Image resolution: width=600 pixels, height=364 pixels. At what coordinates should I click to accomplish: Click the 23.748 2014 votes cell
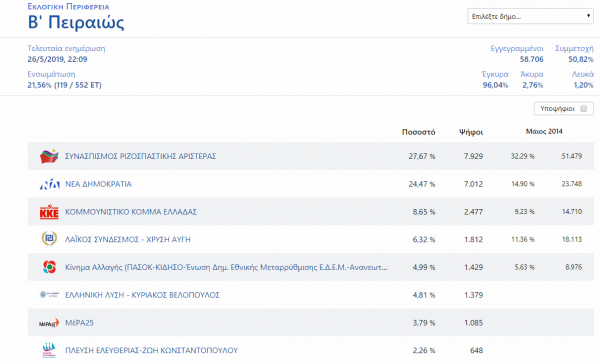point(572,184)
